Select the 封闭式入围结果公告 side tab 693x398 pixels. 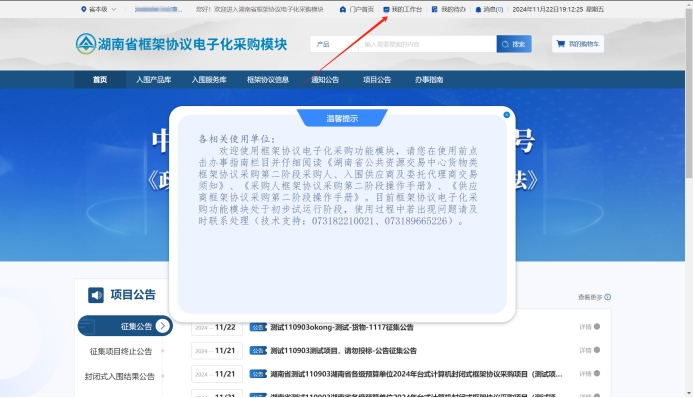pos(120,376)
